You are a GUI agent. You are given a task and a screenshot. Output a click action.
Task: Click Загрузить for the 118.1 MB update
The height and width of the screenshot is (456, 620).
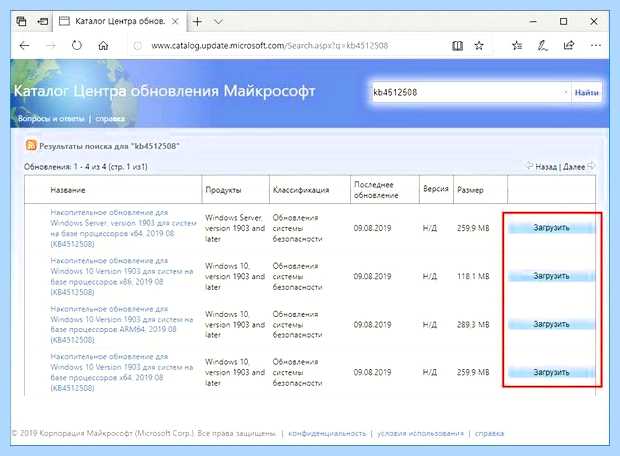coord(551,276)
